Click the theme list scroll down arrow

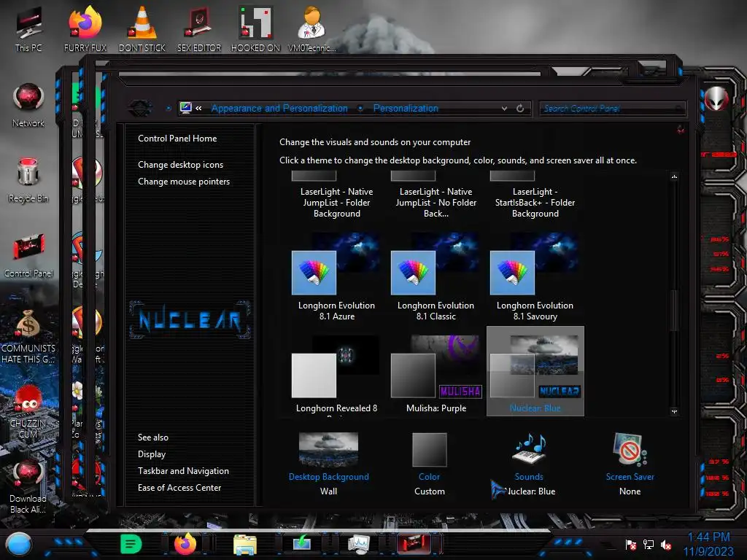coord(674,411)
